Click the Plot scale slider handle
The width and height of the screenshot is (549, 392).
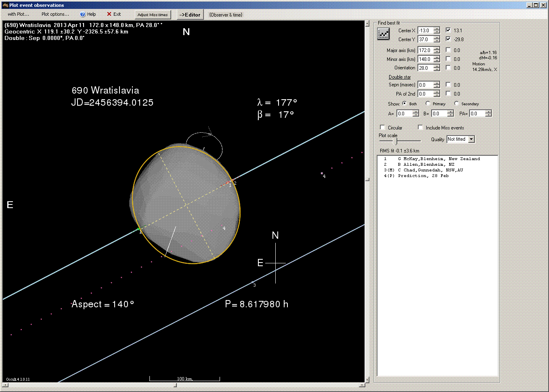point(395,141)
